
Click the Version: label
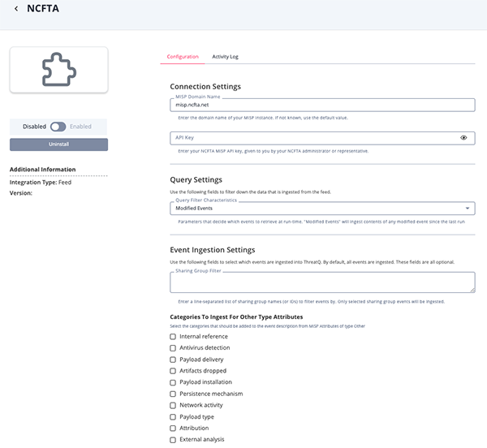click(21, 193)
